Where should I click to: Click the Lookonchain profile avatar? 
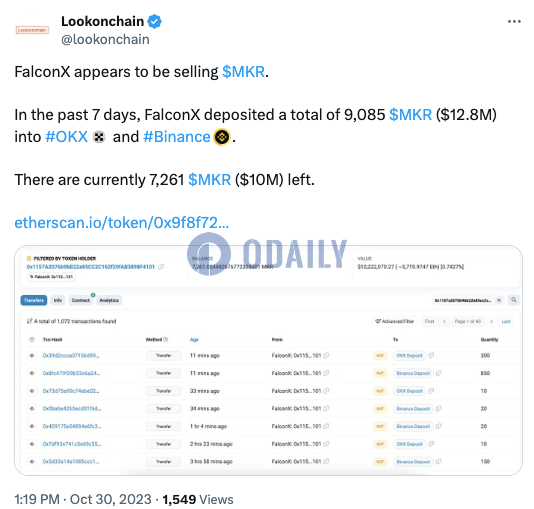click(32, 30)
